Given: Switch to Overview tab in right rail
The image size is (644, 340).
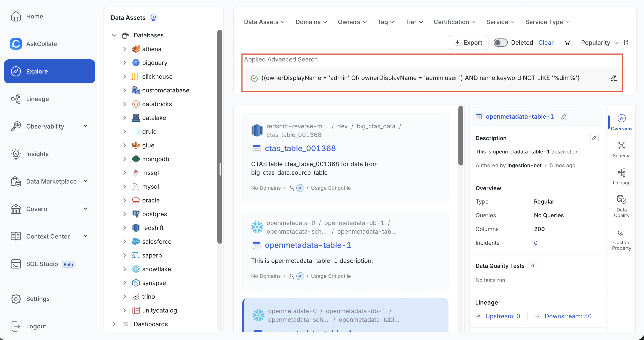Looking at the screenshot, I should pos(621,123).
